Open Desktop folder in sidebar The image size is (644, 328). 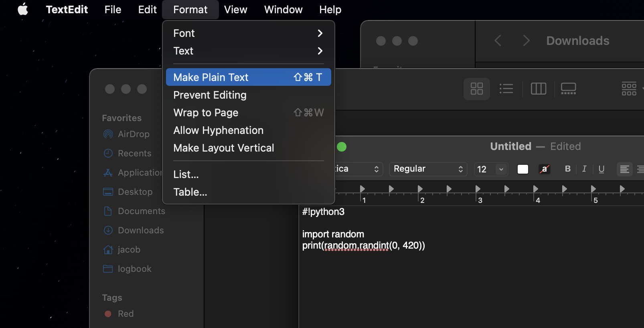pyautogui.click(x=128, y=192)
